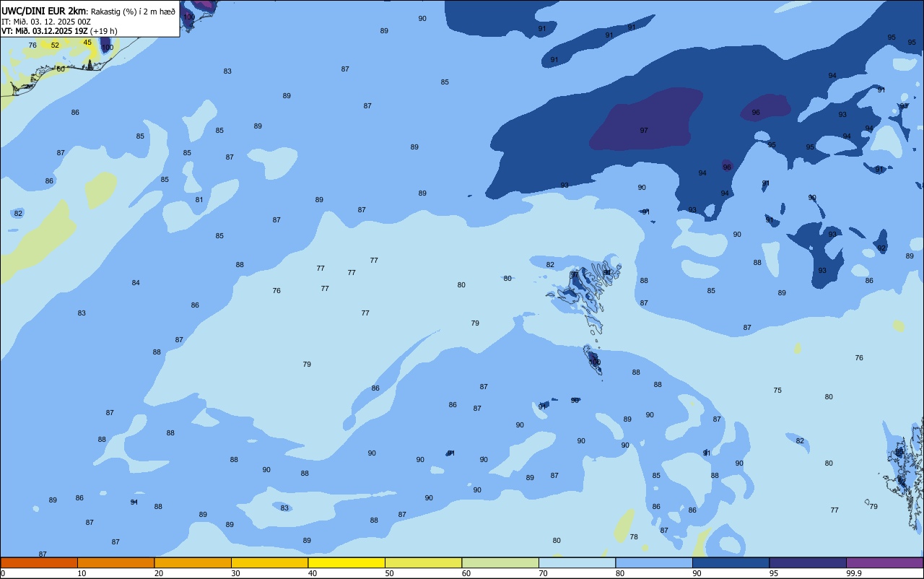
Task: Click the map title 'UWC/DINI EUR 2km'
Action: (44, 11)
